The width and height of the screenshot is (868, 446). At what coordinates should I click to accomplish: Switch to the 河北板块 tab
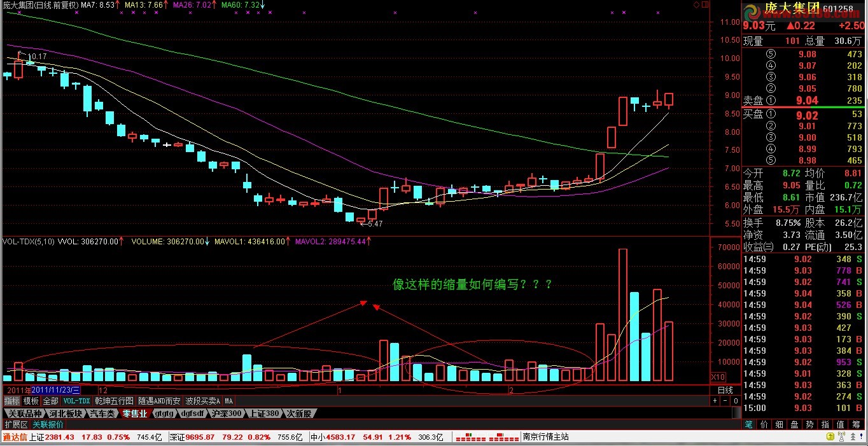tap(67, 413)
